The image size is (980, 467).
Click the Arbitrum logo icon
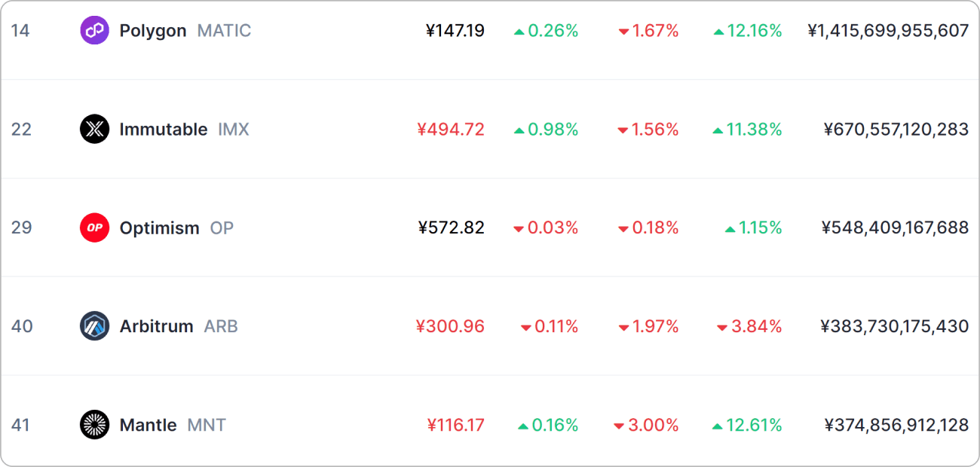point(94,326)
